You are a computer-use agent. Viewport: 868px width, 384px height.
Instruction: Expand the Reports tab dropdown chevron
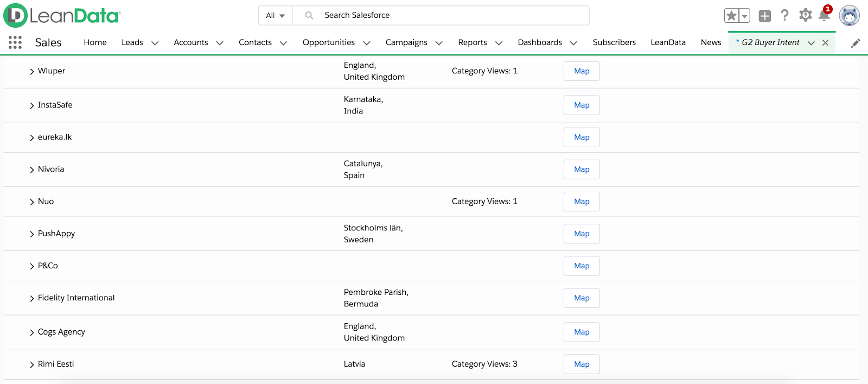tap(499, 43)
